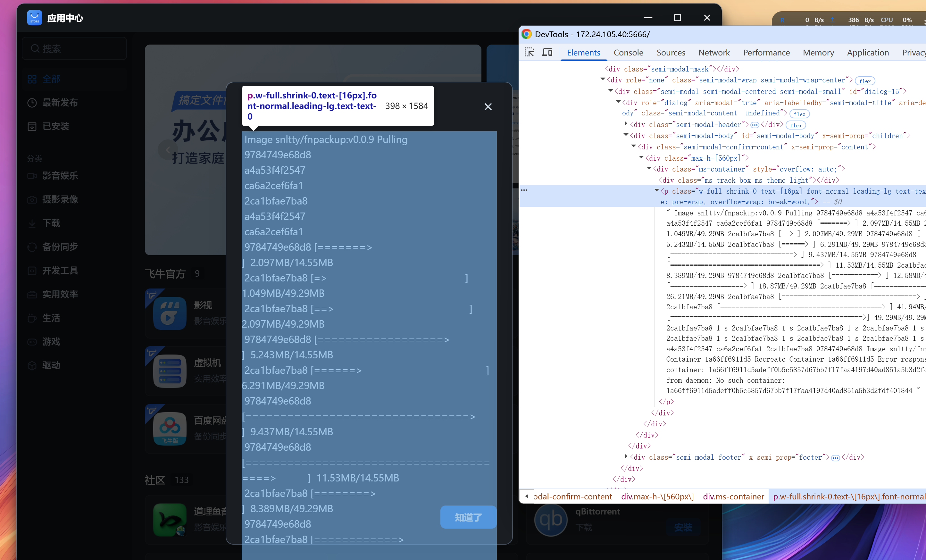This screenshot has height=560, width=926.
Task: Click the flex badge beside semi-modal-wrap
Action: coord(864,81)
